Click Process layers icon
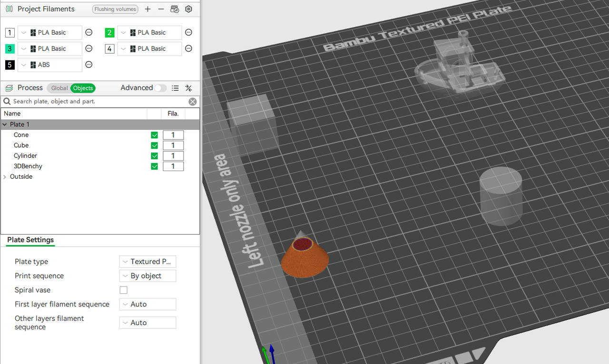Screen dimensions: 609x364 (9, 88)
